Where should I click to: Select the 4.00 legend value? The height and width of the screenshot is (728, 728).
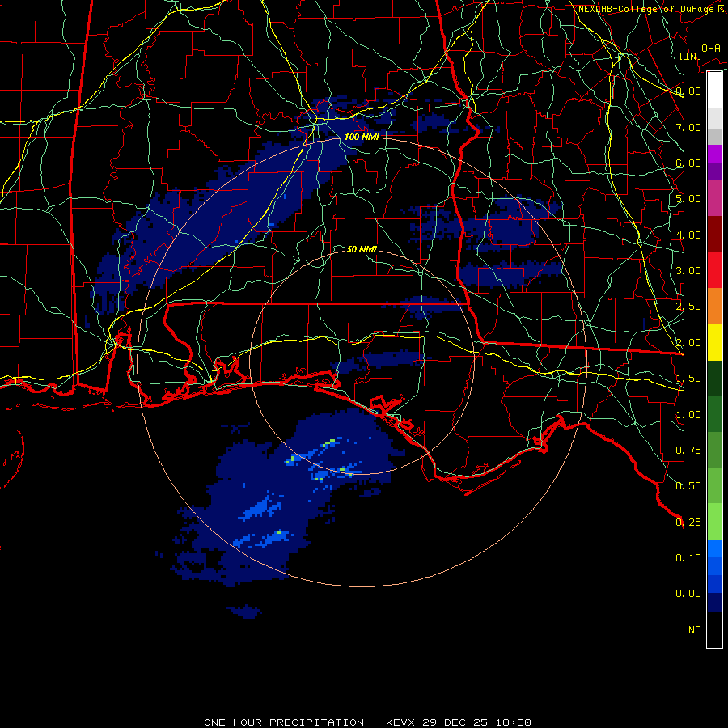[688, 235]
